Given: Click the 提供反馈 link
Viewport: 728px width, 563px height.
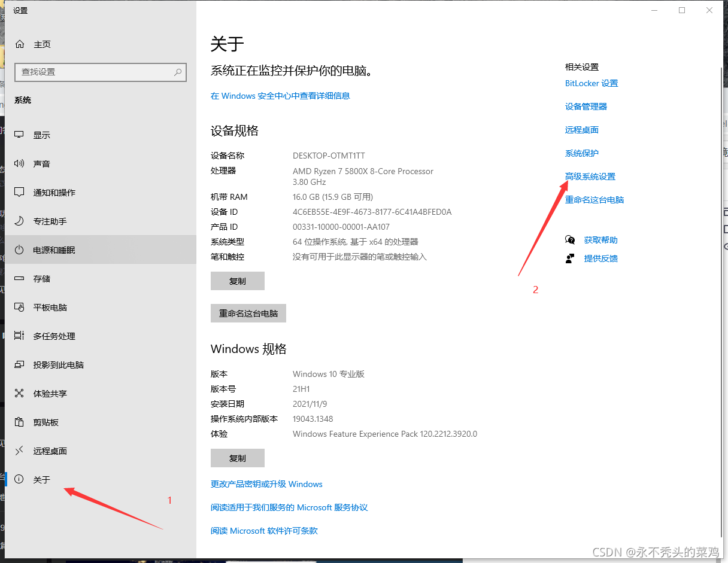Looking at the screenshot, I should (601, 258).
